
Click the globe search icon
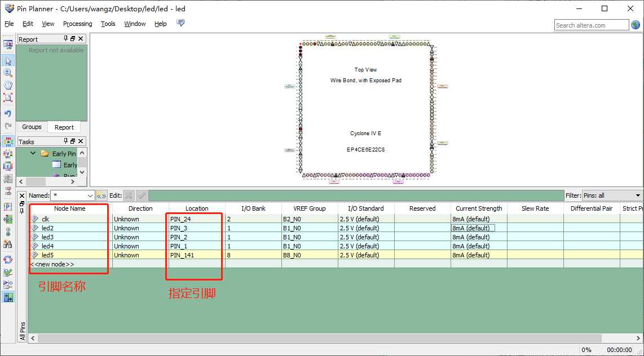coord(636,25)
